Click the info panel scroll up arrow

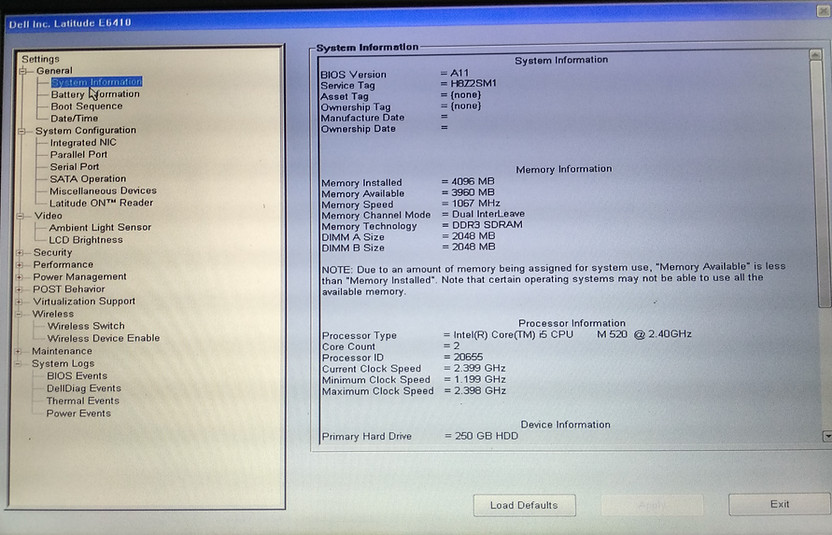point(816,54)
